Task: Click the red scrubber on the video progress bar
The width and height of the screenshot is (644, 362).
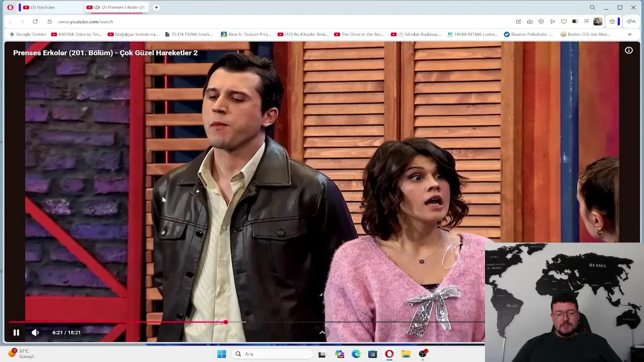Action: (x=225, y=322)
